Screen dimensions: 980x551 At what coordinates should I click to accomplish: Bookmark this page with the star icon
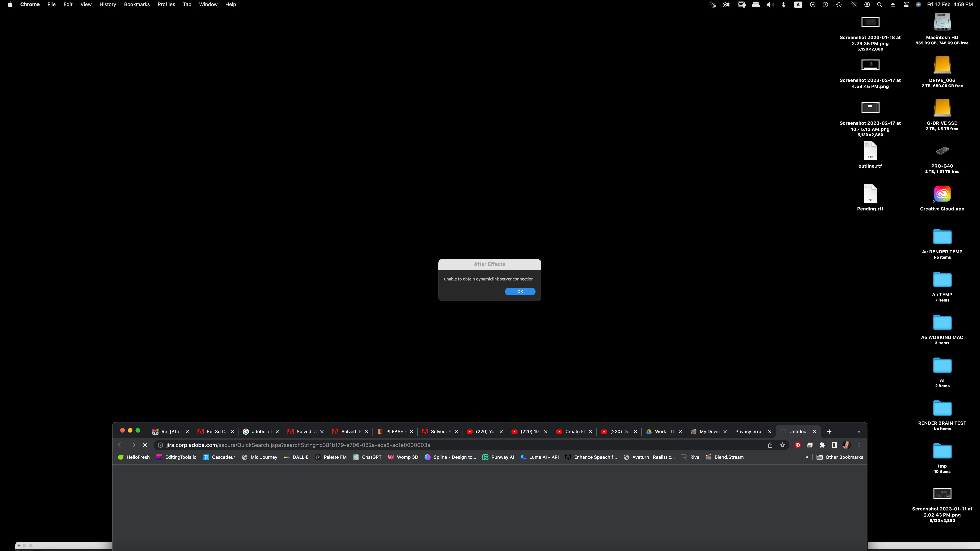782,445
